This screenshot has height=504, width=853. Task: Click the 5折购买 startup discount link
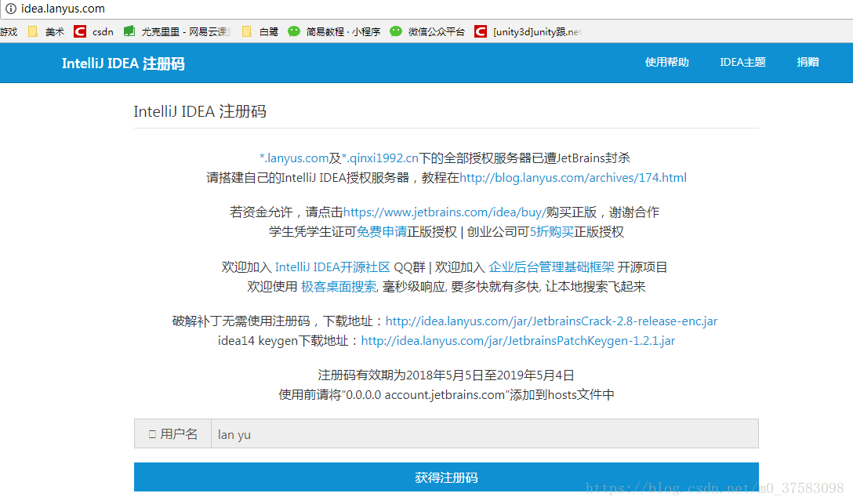click(552, 231)
